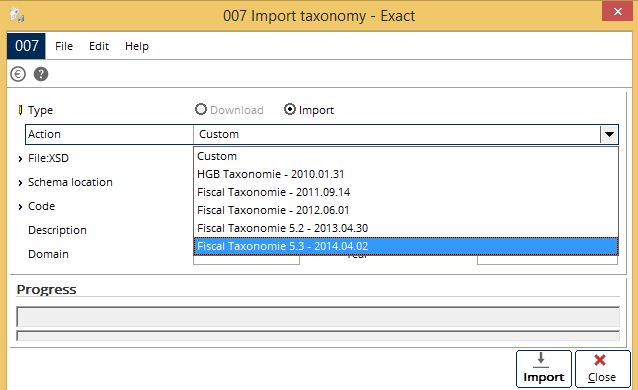Open the question mark help icon

coord(41,74)
